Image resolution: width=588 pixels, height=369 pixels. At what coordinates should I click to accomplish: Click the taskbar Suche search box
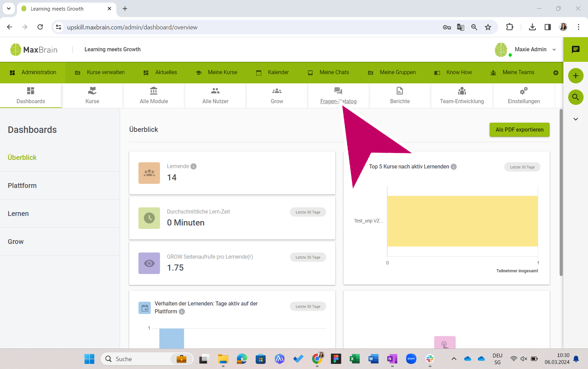coord(147,359)
